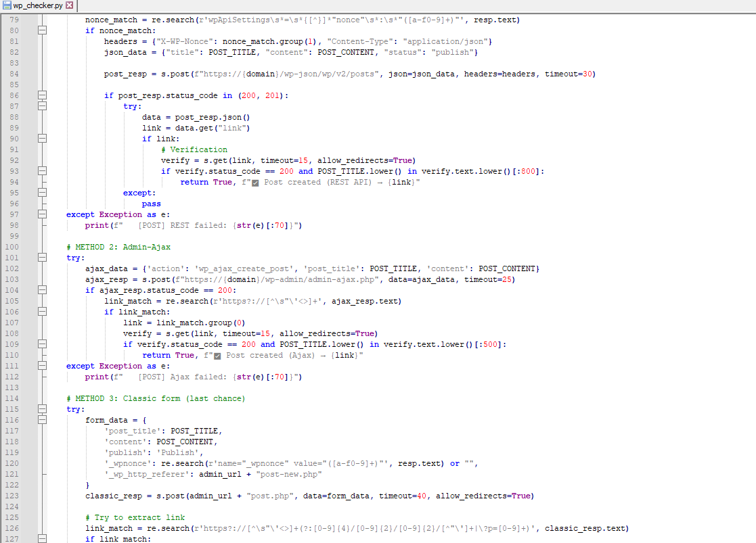This screenshot has width=756, height=543.
Task: Click 'link = link_match.group(0)' line
Action: tap(184, 323)
